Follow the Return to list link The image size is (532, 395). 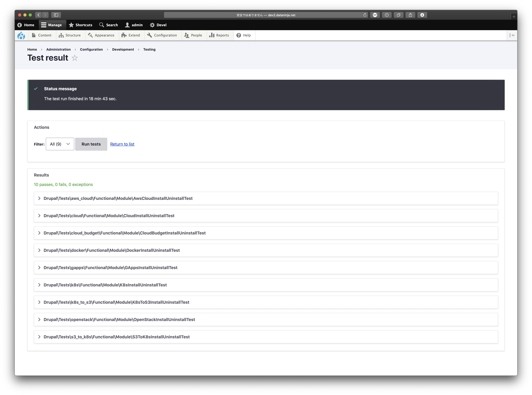[x=122, y=144]
